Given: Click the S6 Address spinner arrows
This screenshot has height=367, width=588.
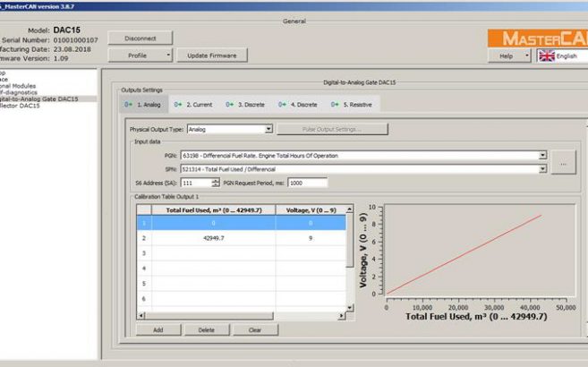Looking at the screenshot, I should pos(216,183).
